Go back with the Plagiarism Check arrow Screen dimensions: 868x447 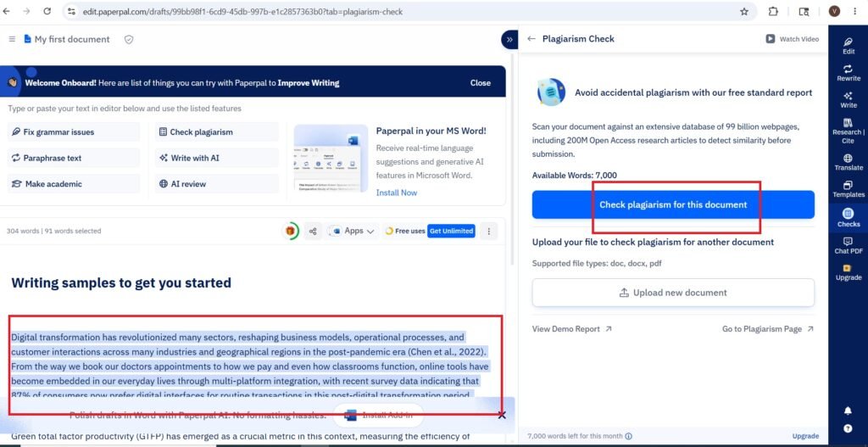[x=531, y=39]
